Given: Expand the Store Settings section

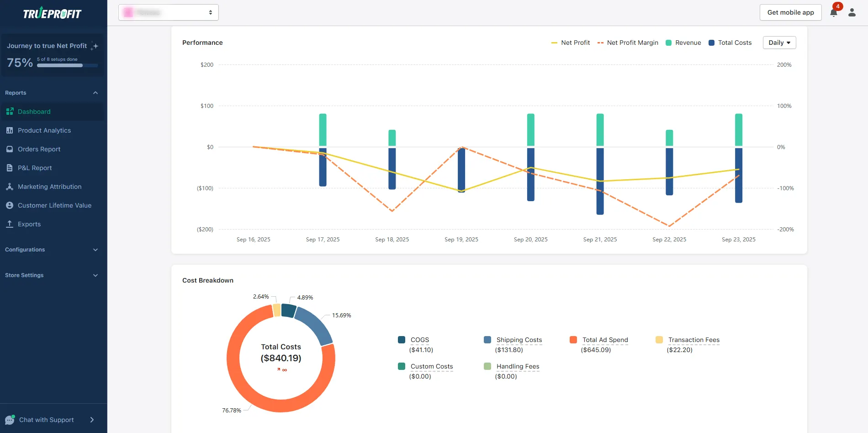Looking at the screenshot, I should point(52,275).
